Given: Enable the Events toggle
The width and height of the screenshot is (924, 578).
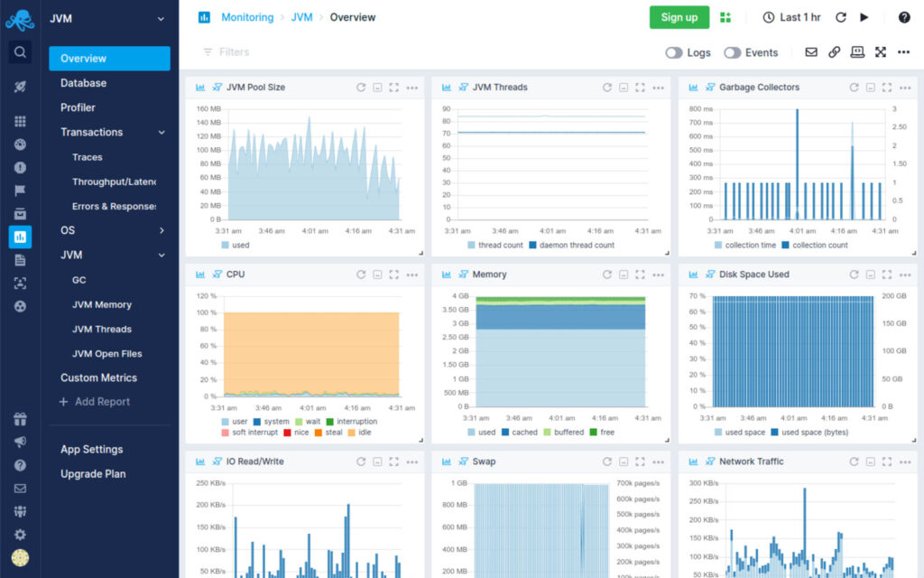Looking at the screenshot, I should tap(733, 52).
